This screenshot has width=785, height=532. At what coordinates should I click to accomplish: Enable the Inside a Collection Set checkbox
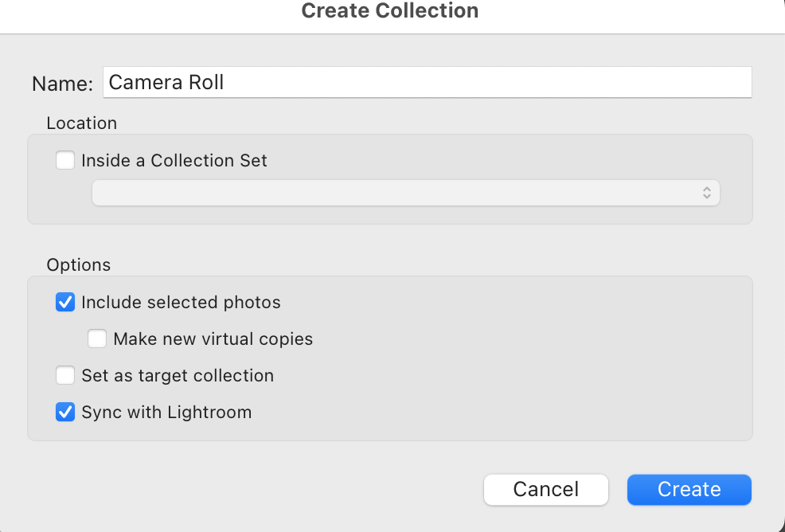[x=65, y=161]
